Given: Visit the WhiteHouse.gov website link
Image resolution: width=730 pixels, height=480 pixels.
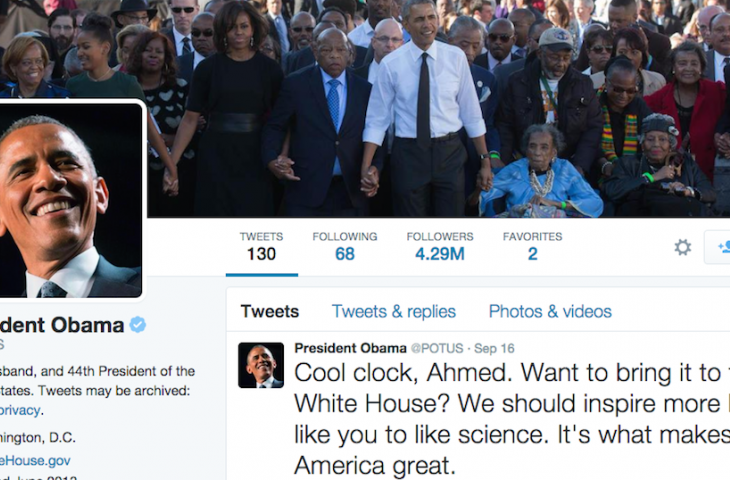Looking at the screenshot, I should click(x=35, y=461).
